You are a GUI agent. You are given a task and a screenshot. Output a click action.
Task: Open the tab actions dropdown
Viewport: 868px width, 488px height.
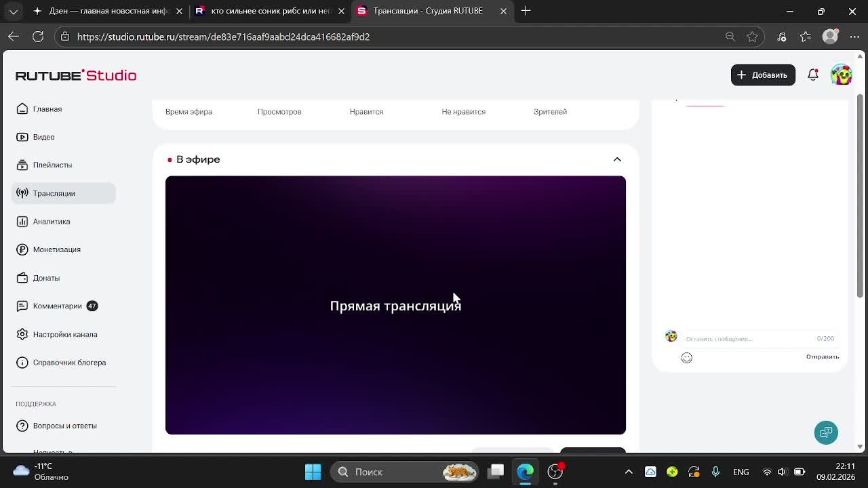coord(14,11)
